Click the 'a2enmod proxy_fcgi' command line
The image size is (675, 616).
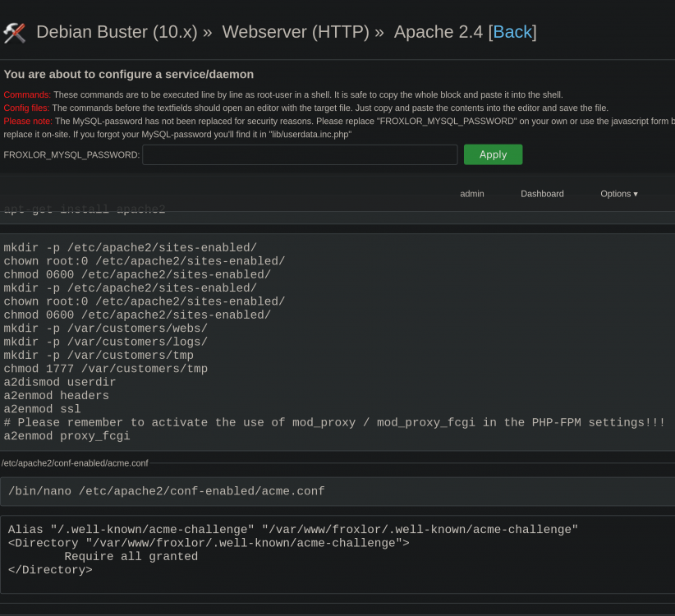pos(67,436)
